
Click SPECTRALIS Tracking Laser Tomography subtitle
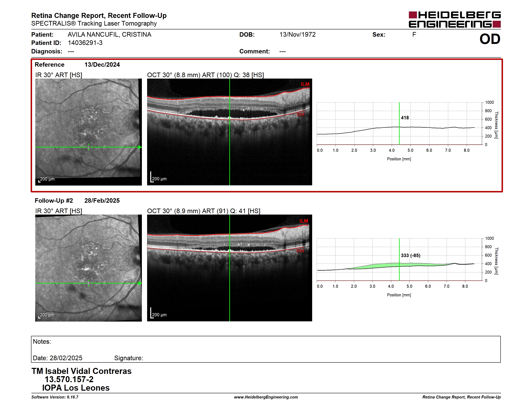pyautogui.click(x=94, y=23)
